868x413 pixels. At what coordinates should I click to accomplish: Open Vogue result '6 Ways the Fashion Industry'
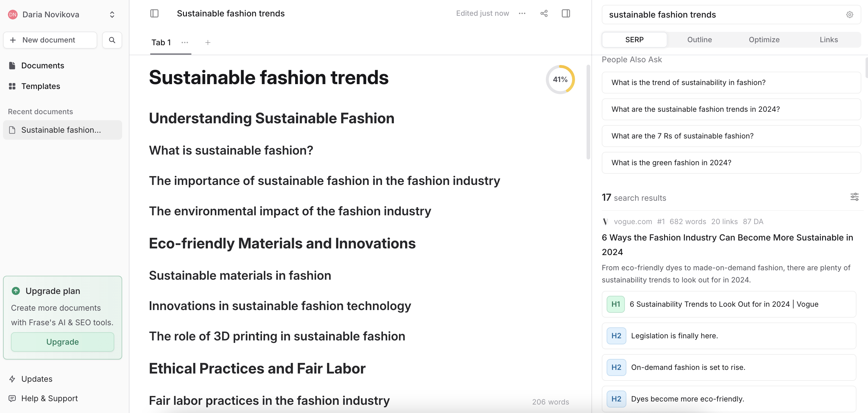[x=727, y=245]
